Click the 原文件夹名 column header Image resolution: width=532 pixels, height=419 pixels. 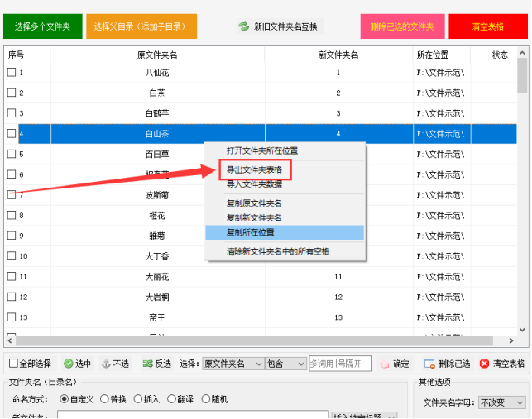click(x=157, y=55)
